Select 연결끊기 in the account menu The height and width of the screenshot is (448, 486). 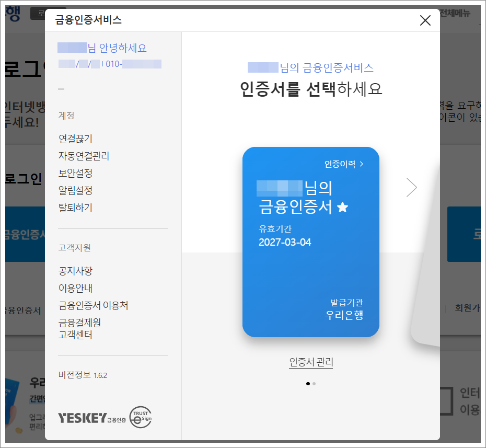[x=75, y=139]
